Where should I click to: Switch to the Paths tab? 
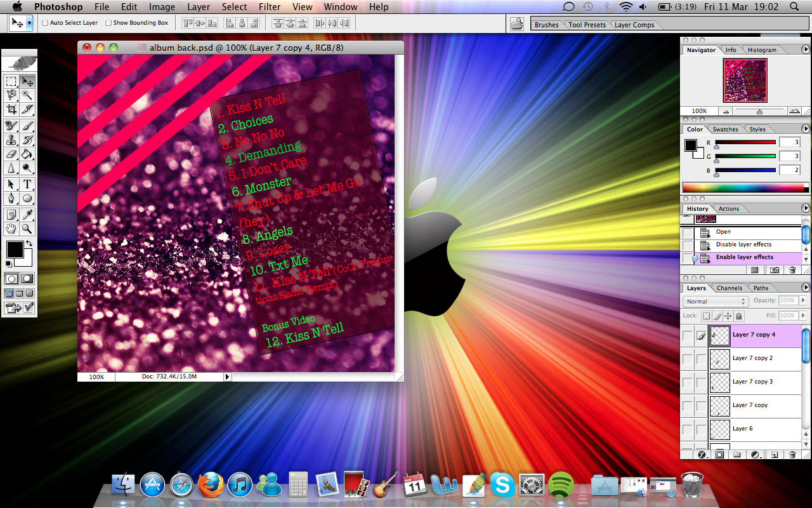point(761,288)
